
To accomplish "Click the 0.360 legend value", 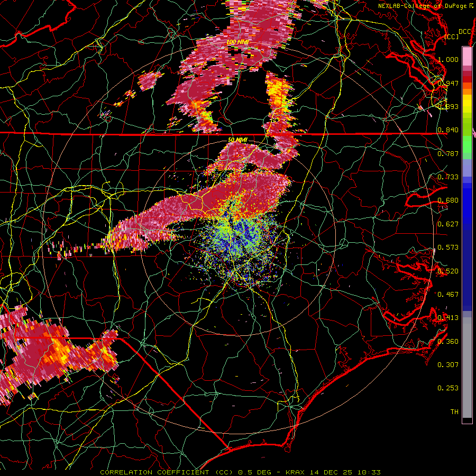I will coord(448,341).
